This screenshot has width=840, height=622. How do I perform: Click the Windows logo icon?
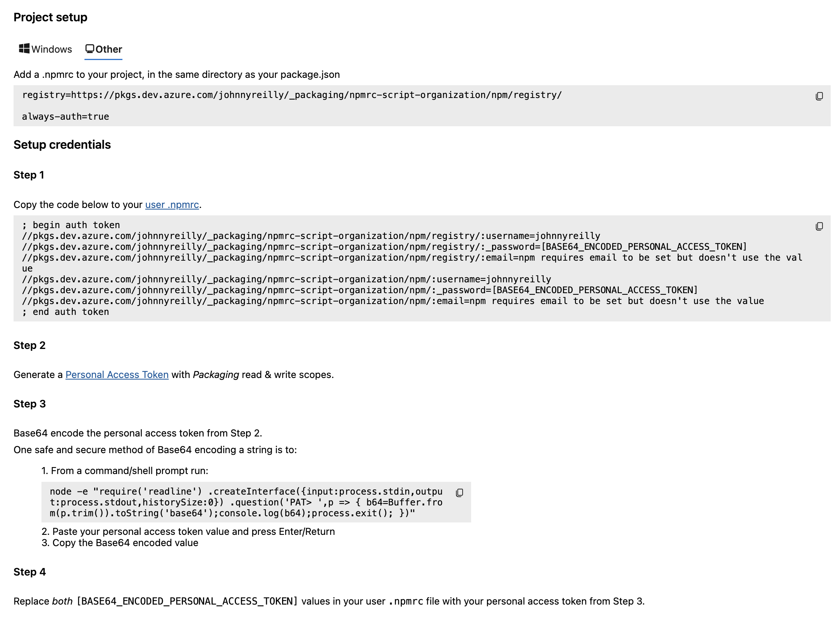point(24,48)
